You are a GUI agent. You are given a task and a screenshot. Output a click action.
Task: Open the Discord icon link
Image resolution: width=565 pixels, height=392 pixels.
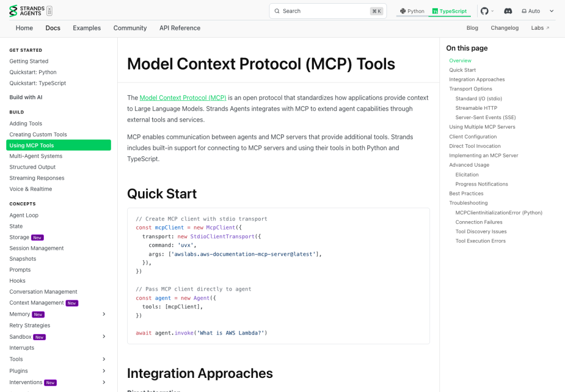(x=507, y=11)
